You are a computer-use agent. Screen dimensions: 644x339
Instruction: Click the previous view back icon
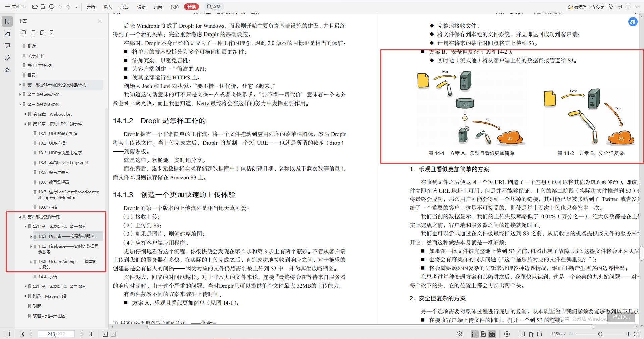coord(105,334)
